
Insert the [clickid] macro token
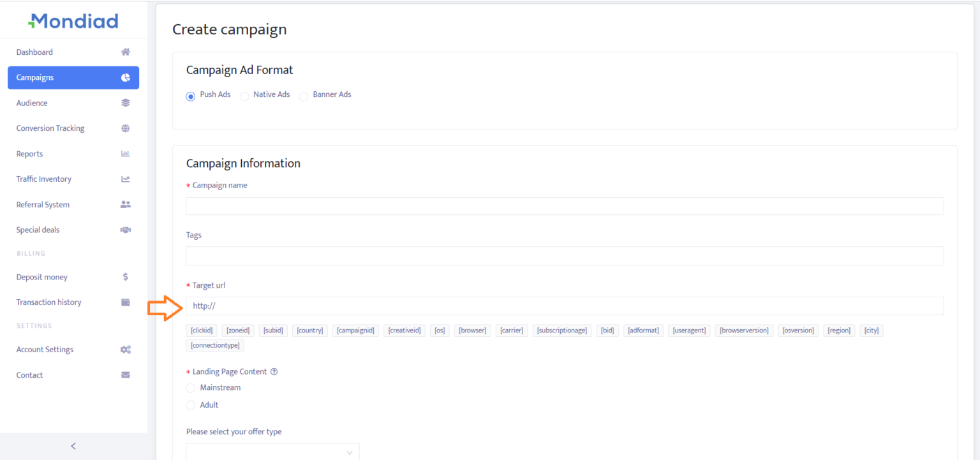click(x=201, y=330)
